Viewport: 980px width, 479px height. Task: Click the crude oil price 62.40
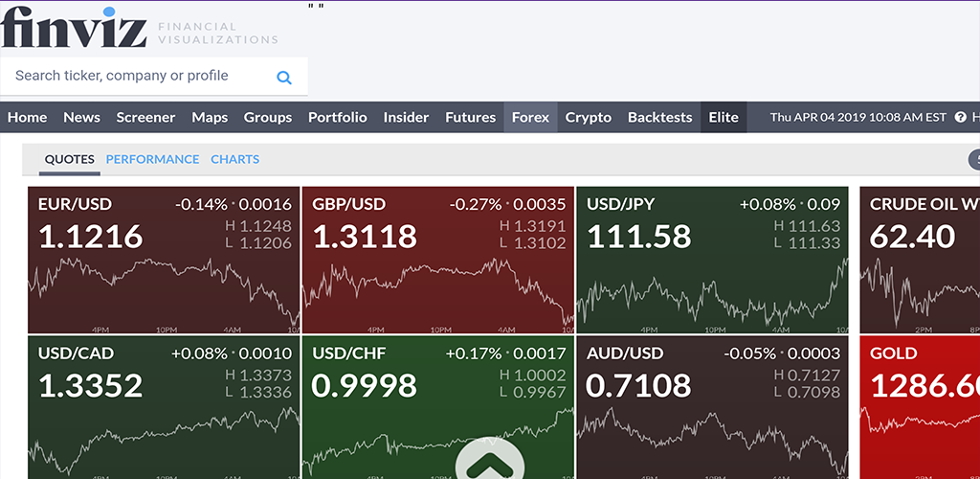[912, 237]
